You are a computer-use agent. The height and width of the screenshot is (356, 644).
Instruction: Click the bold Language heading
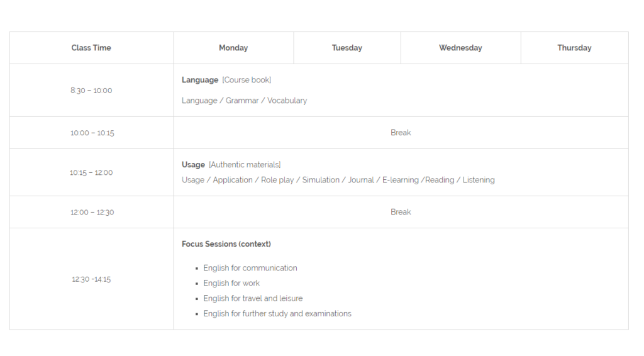coord(200,80)
